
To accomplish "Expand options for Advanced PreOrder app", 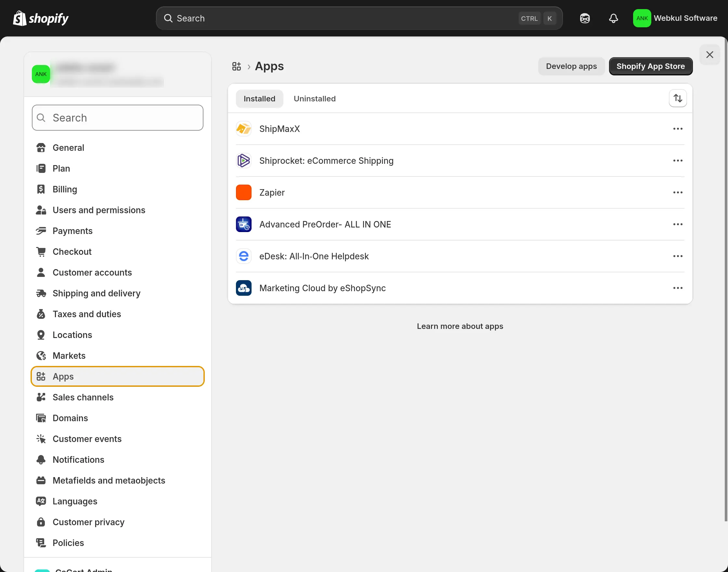I will coord(677,224).
